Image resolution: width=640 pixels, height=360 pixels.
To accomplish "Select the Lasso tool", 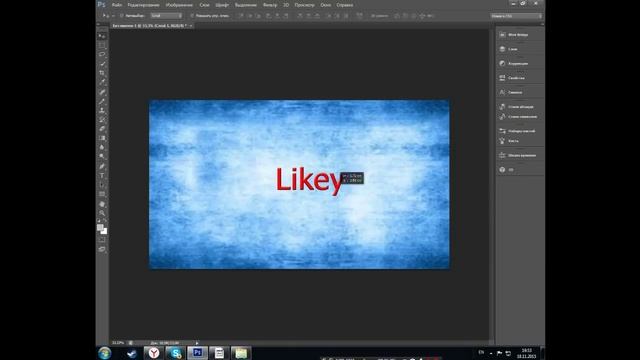I will [x=102, y=54].
